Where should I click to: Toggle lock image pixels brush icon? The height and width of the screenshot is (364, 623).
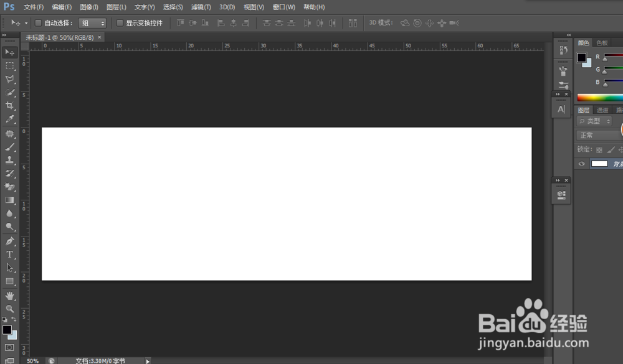click(x=611, y=150)
